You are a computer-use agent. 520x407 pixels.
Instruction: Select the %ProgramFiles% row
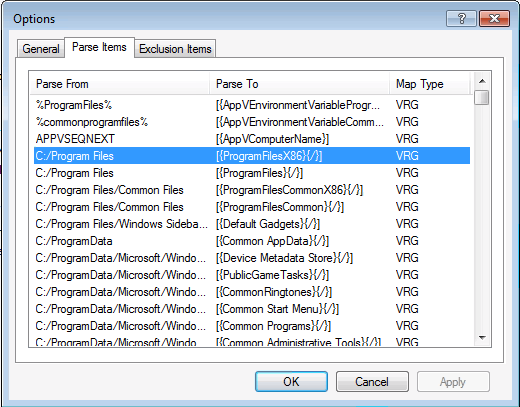252,105
